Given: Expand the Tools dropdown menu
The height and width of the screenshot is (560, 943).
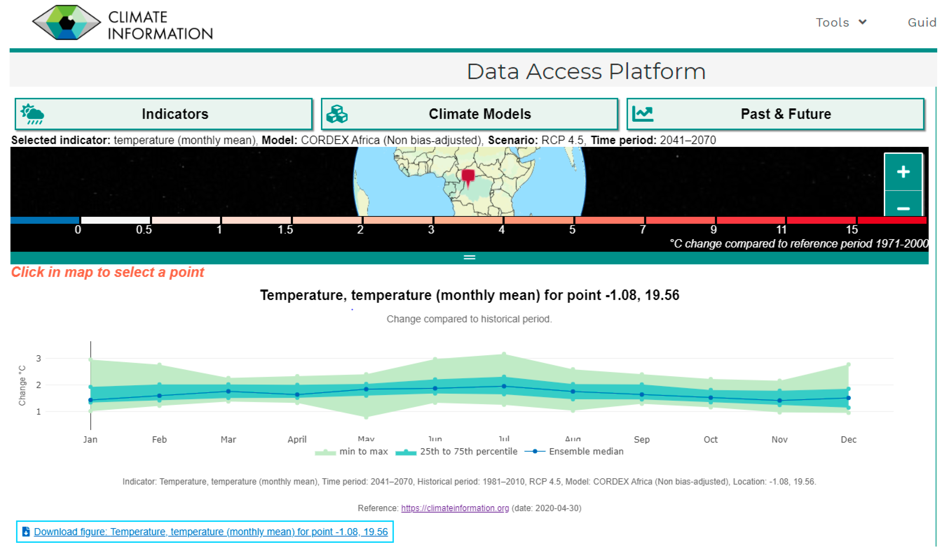Looking at the screenshot, I should click(x=841, y=23).
